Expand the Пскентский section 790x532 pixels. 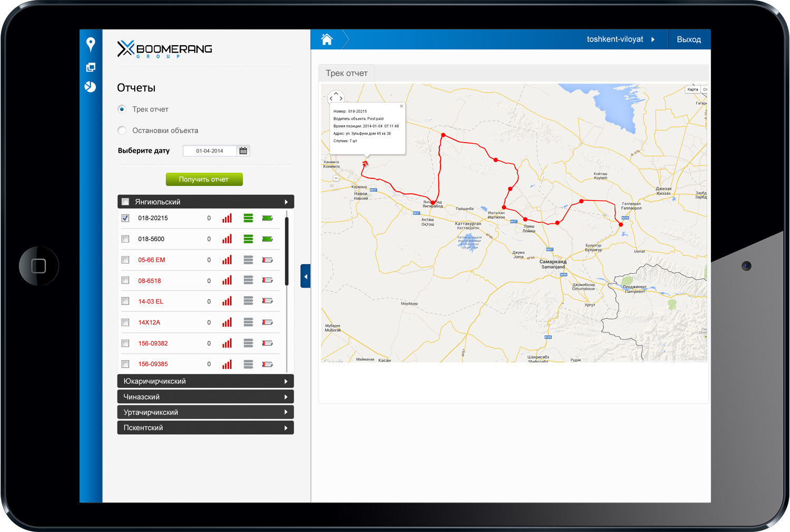pyautogui.click(x=205, y=427)
